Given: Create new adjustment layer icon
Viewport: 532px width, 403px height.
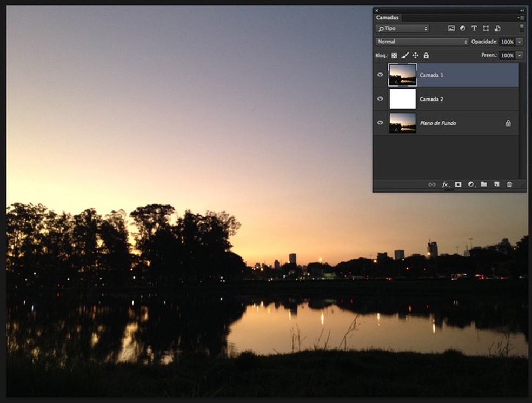Looking at the screenshot, I should tap(471, 184).
